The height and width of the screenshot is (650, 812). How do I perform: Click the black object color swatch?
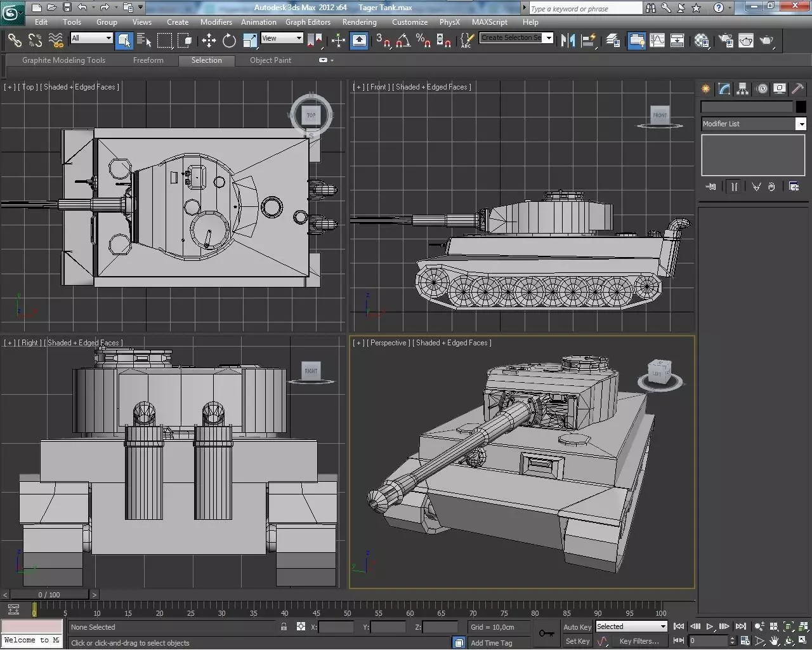coord(801,107)
